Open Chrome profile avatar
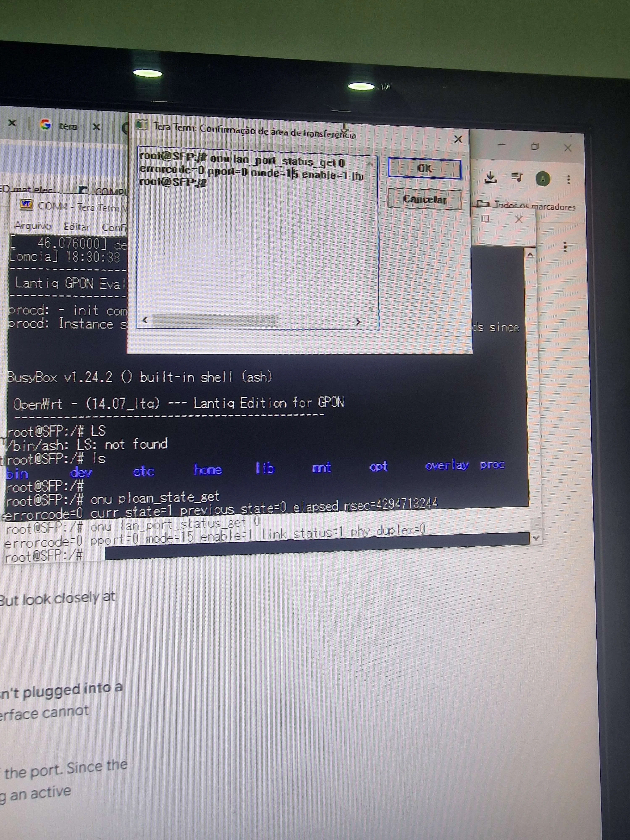The height and width of the screenshot is (840, 630). click(543, 179)
